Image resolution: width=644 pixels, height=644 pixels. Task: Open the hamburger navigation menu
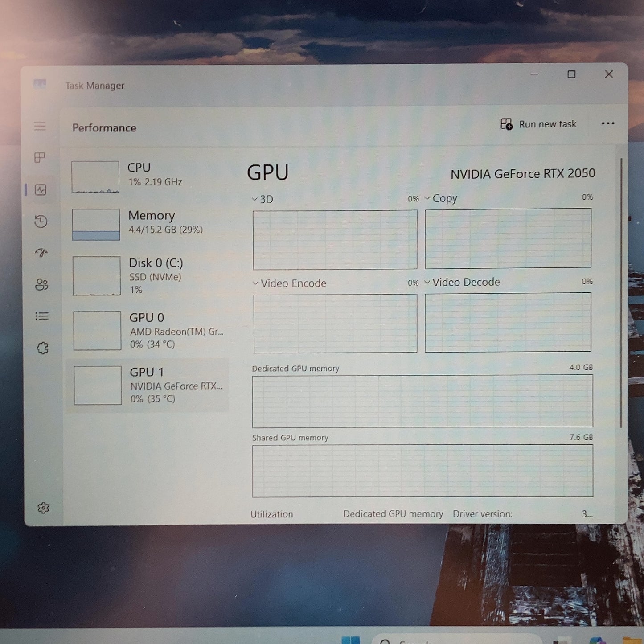[x=40, y=126]
